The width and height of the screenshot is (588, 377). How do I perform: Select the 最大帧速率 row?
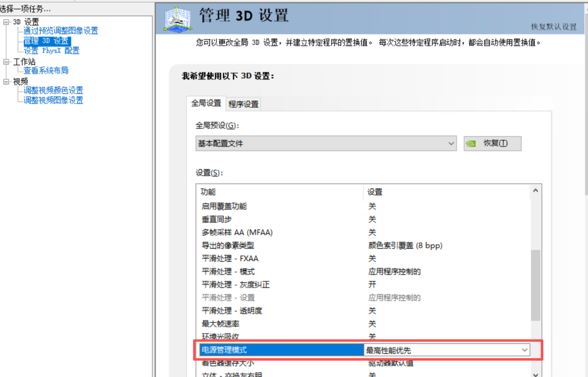[363, 324]
